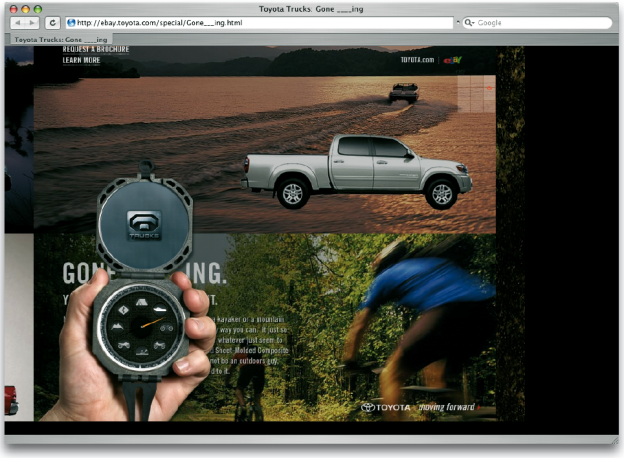Select the speedboat icon on compass
Screen dimensions: 624x458
coord(160,309)
